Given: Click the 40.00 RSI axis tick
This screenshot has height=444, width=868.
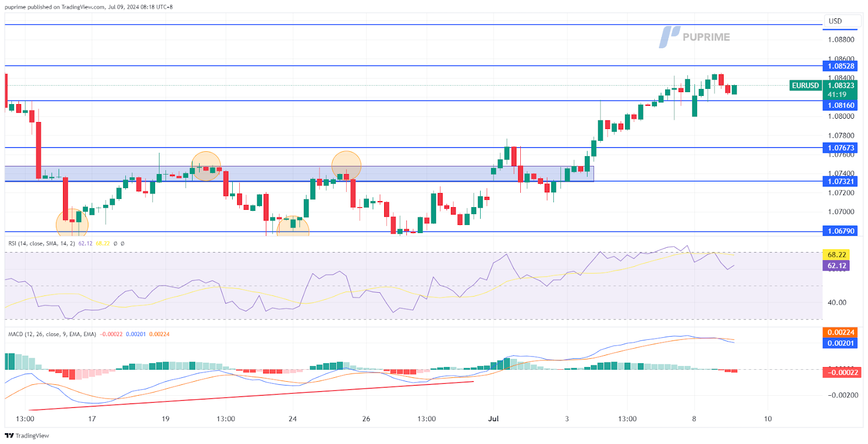Looking at the screenshot, I should (837, 303).
